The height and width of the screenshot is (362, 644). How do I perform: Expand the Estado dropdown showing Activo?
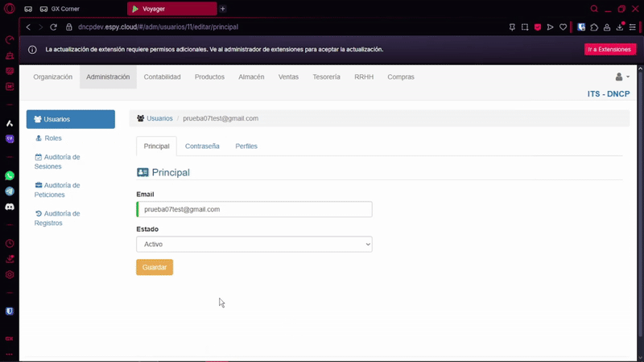(254, 244)
